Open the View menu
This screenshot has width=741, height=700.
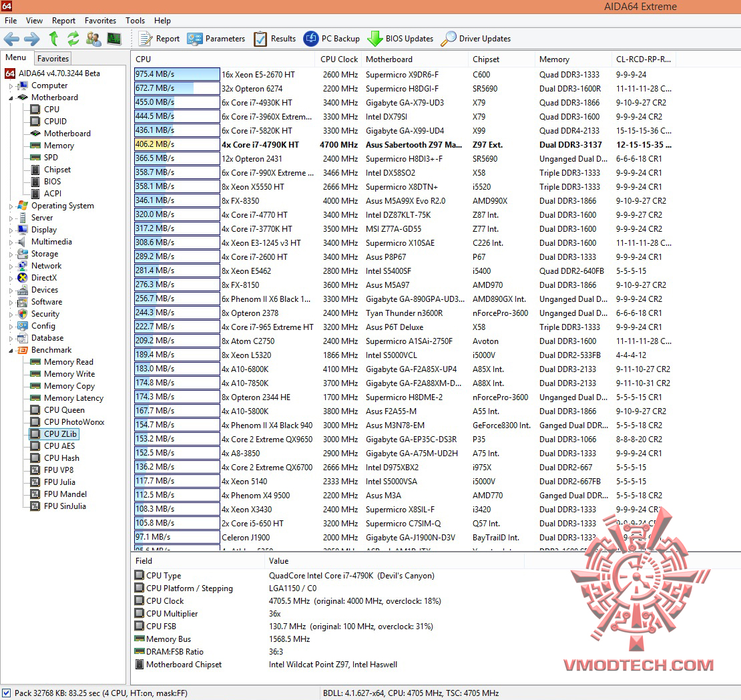tap(34, 21)
